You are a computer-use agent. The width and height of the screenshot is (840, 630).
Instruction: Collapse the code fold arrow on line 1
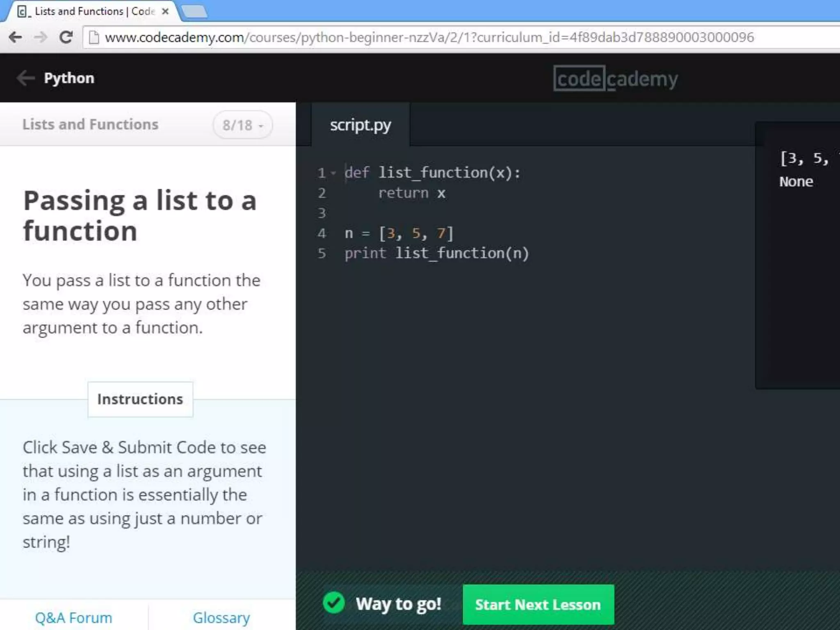(x=333, y=173)
